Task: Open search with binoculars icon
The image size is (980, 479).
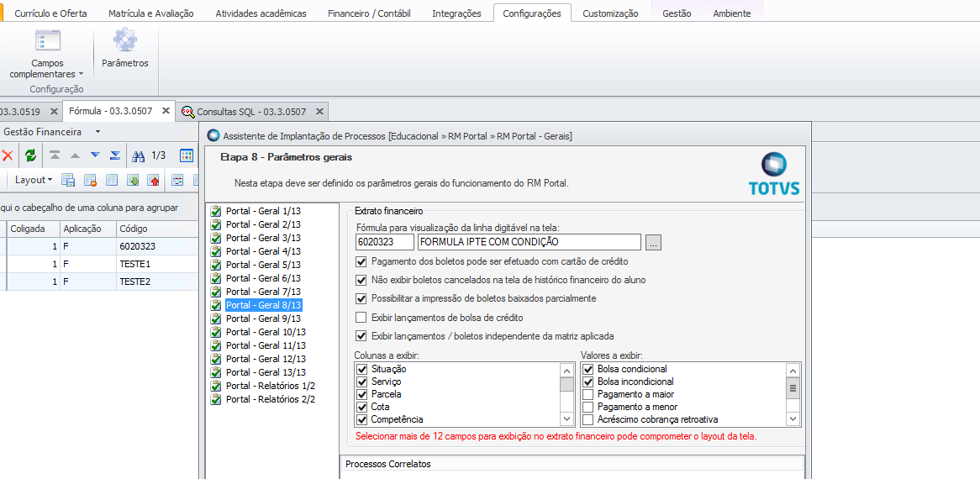Action: point(138,155)
